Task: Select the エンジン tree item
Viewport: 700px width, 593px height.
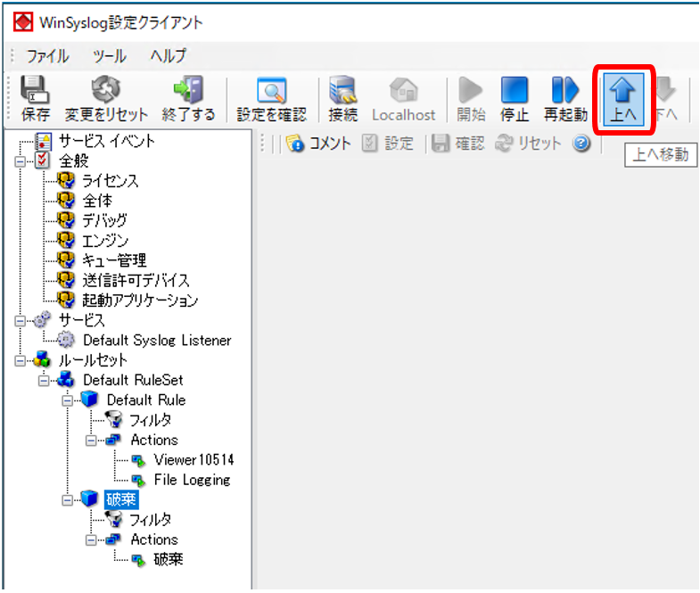Action: tap(105, 241)
